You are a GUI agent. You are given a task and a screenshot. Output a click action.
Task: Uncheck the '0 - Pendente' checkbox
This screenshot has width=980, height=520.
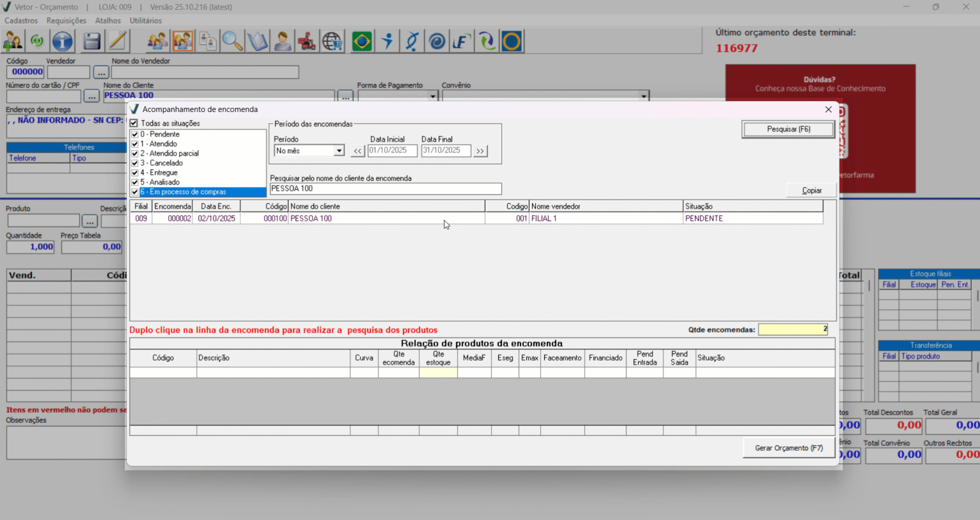pos(135,134)
